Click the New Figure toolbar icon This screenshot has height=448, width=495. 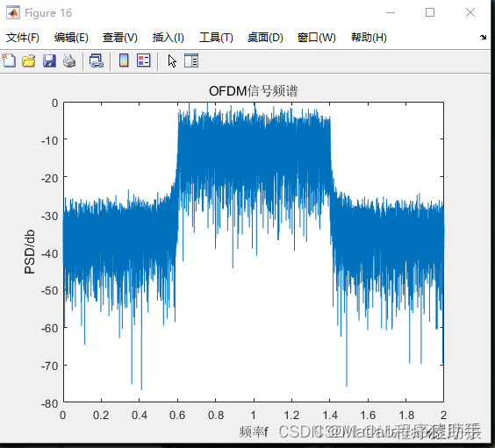[9, 60]
